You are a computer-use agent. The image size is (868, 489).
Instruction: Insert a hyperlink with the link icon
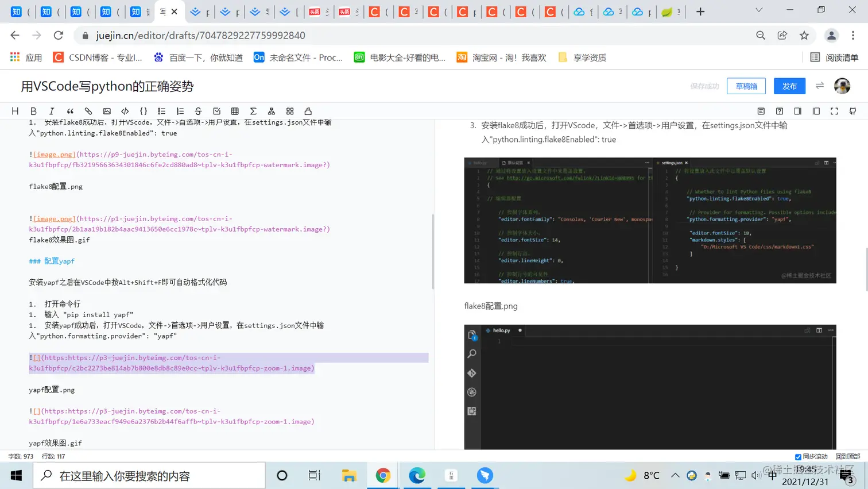(x=88, y=111)
